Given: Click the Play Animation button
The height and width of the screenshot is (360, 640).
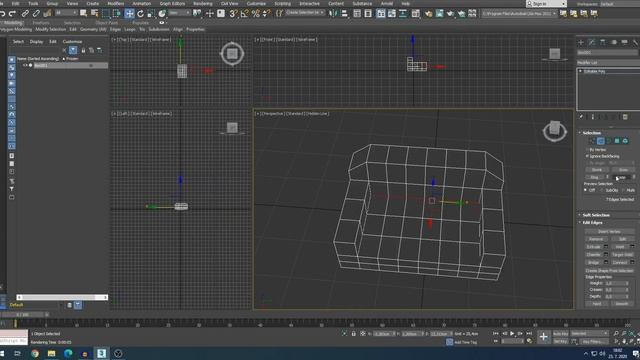Looking at the screenshot, I should (x=512, y=333).
